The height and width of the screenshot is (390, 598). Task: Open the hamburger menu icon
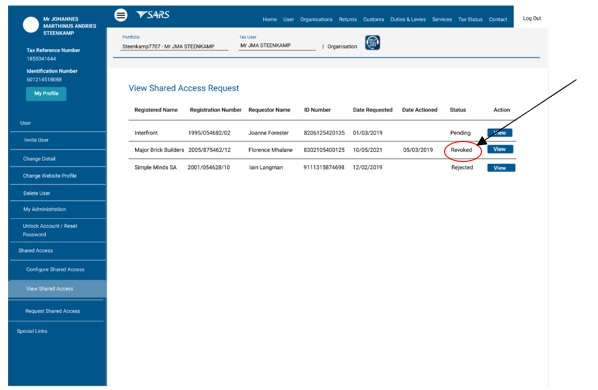tap(121, 15)
